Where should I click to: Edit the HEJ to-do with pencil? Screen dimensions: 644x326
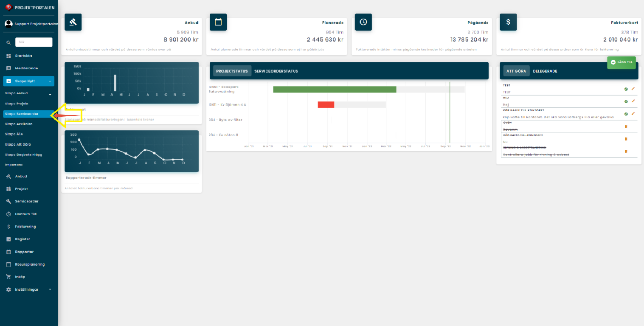tap(633, 101)
